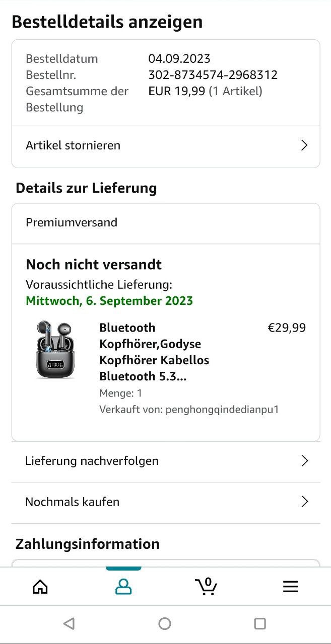Tap the earbuds product thumbnail
Image resolution: width=331 pixels, height=644 pixels.
coord(55,350)
